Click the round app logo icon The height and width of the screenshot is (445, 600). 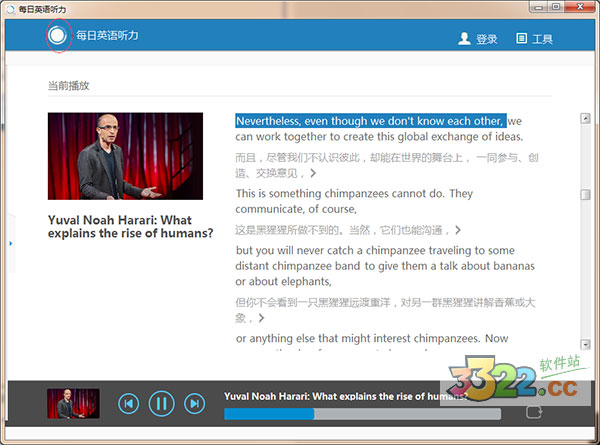pos(58,35)
